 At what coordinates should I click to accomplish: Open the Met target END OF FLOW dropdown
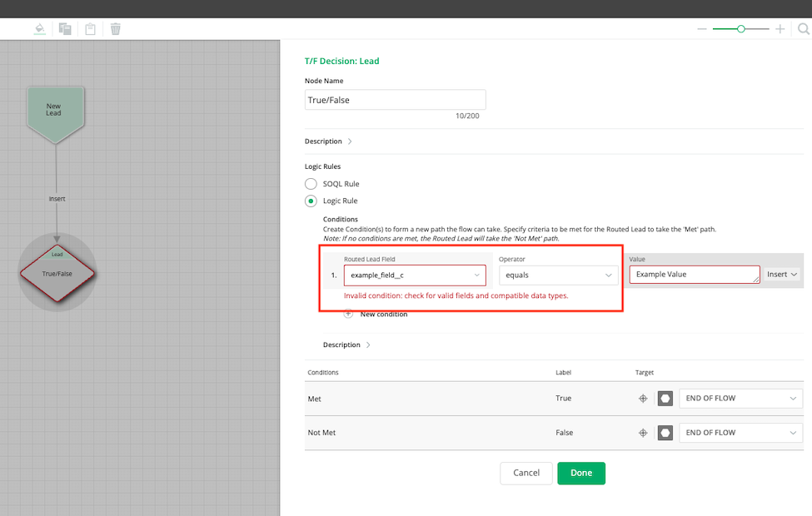[740, 399]
